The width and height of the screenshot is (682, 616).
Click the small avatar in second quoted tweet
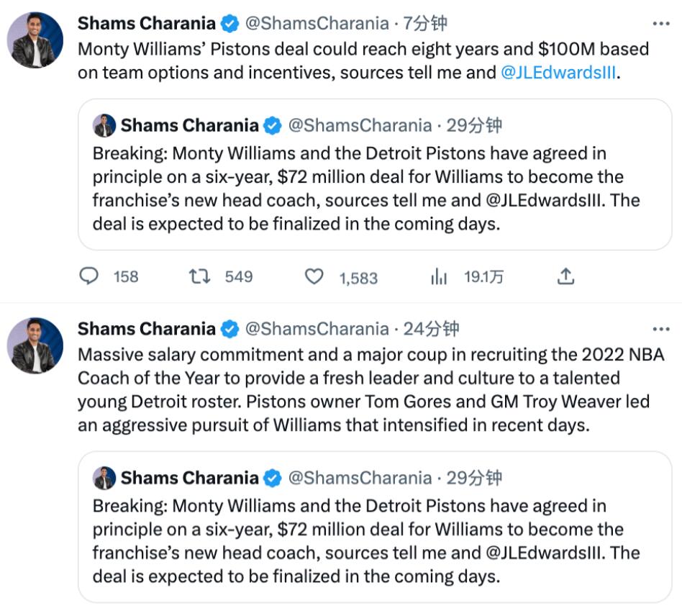(104, 479)
